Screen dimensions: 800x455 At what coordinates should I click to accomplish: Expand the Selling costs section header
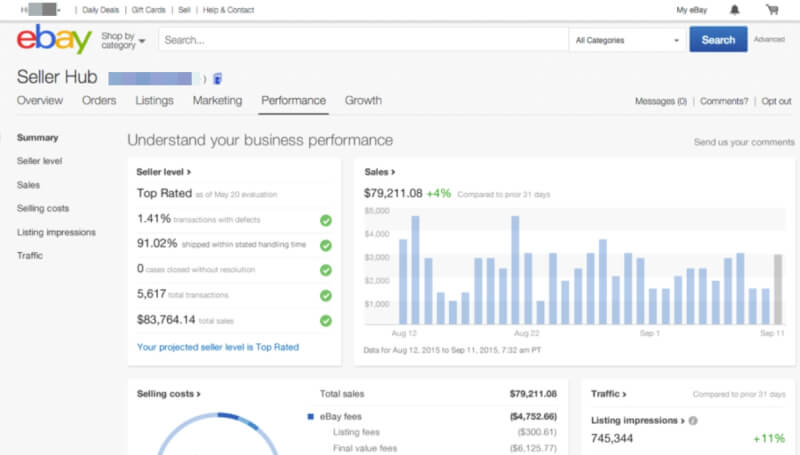click(x=168, y=394)
